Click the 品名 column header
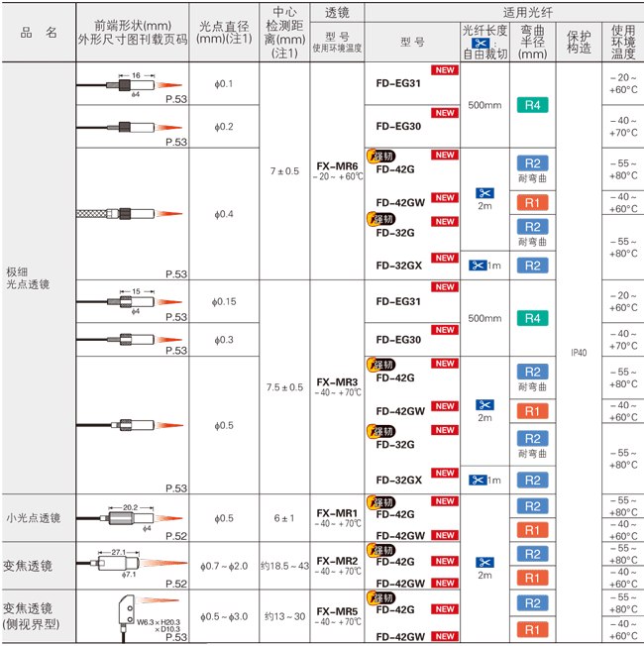 39,32
